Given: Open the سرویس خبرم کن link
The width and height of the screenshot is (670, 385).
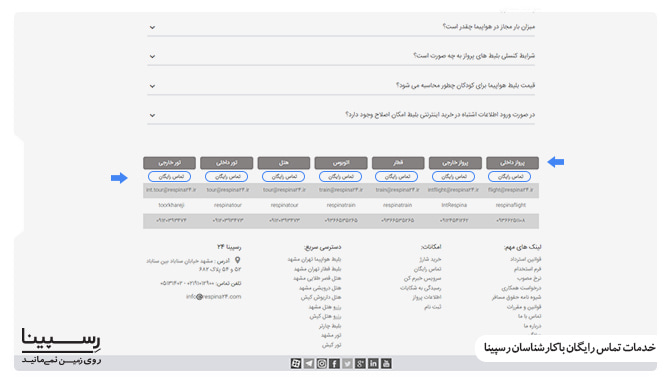Looking at the screenshot, I should pyautogui.click(x=423, y=278).
